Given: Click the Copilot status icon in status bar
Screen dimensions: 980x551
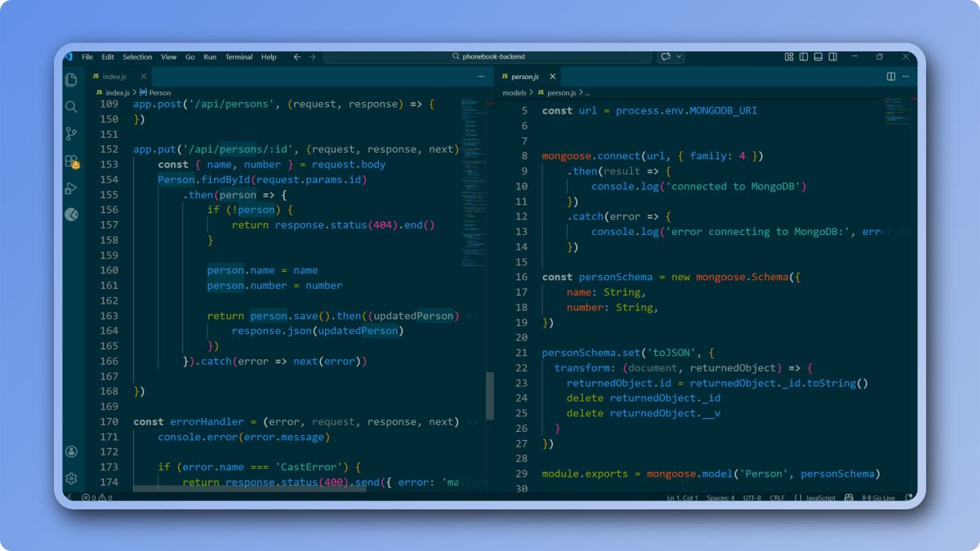Looking at the screenshot, I should tap(849, 497).
